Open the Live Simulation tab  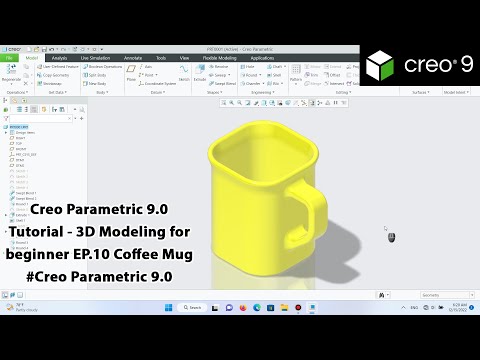click(x=95, y=58)
